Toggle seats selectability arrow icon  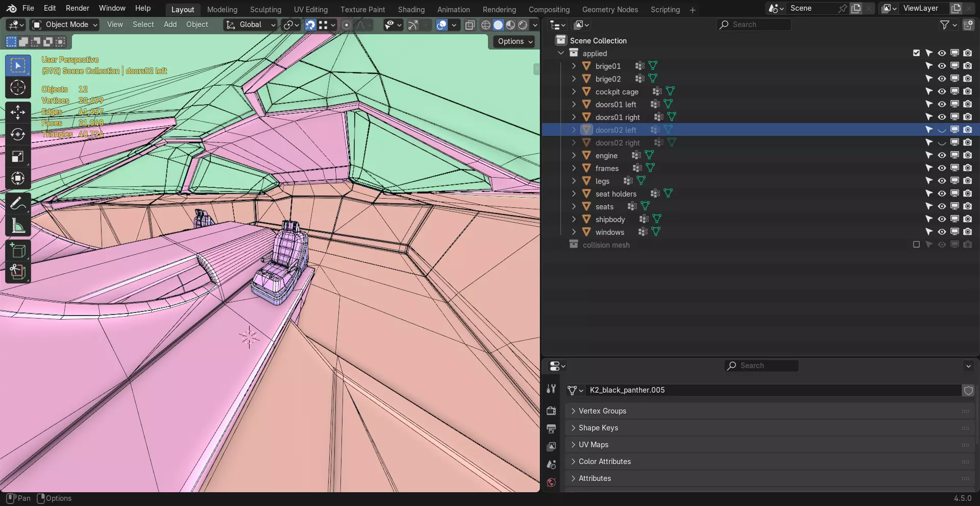(929, 206)
